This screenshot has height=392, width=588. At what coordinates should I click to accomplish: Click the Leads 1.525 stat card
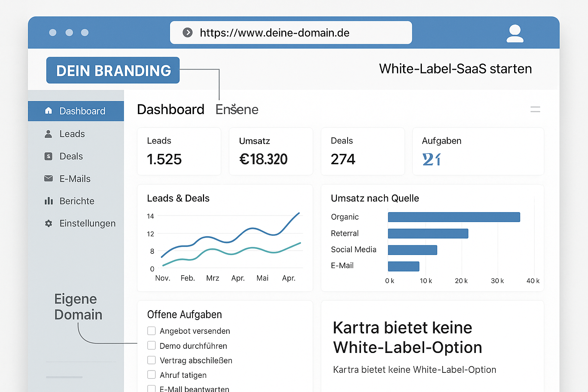coord(179,152)
